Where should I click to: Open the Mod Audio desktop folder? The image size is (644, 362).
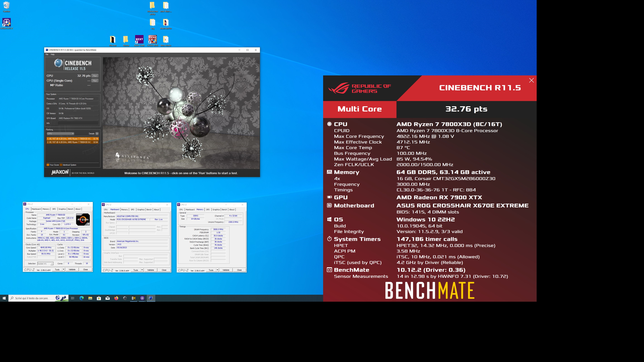(166, 41)
